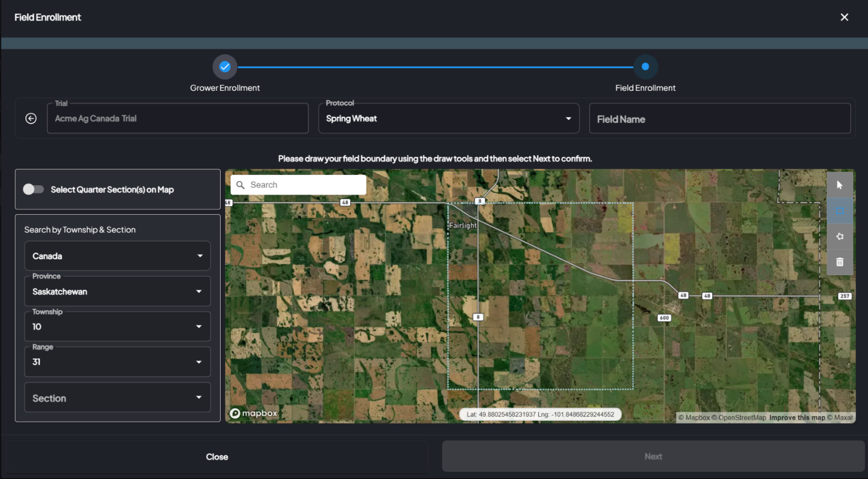Open the OpenStreetMap attribution link
This screenshot has width=868, height=479.
[739, 418]
